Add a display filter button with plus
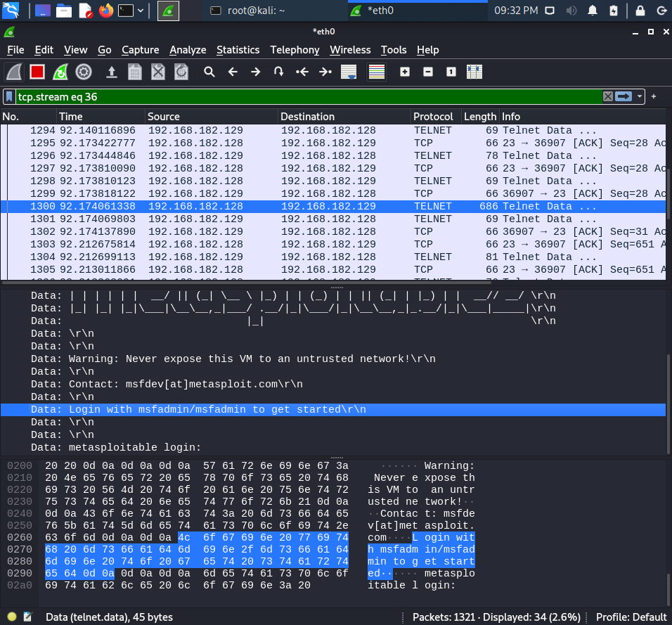672x625 pixels. 654,96
